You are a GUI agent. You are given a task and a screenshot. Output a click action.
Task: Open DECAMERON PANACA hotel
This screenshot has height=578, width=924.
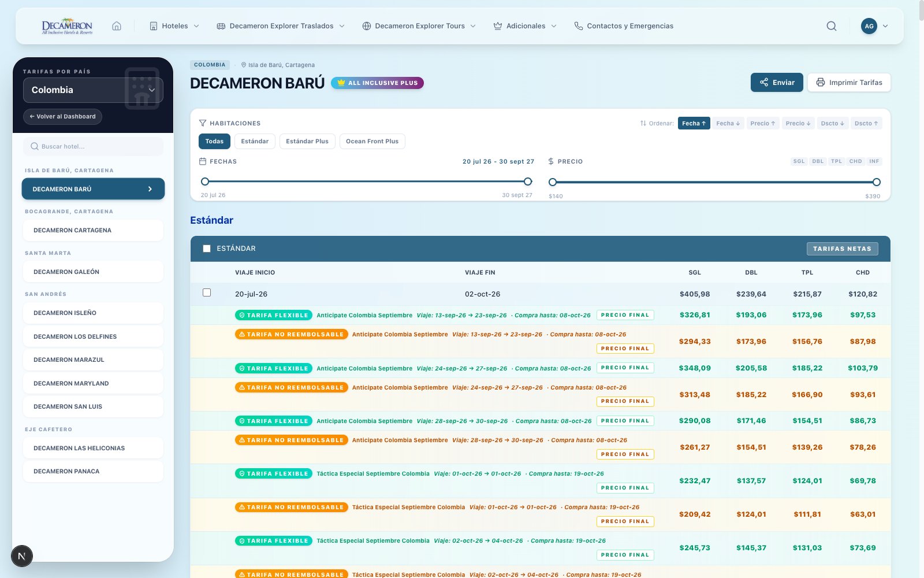(93, 471)
